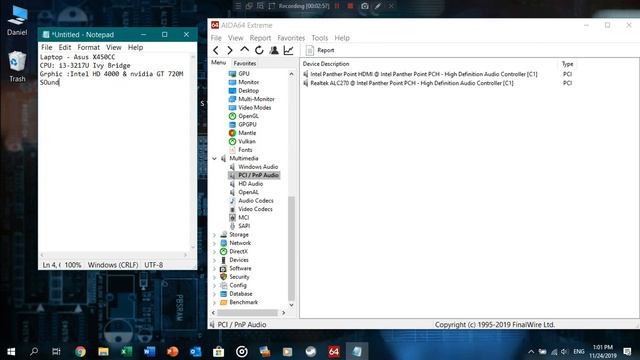Open AIDA64 File menu

tap(216, 38)
